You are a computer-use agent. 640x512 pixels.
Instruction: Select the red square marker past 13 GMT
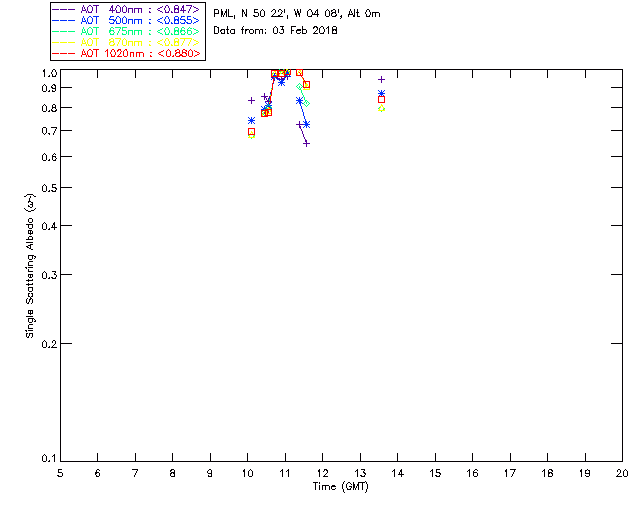381,100
